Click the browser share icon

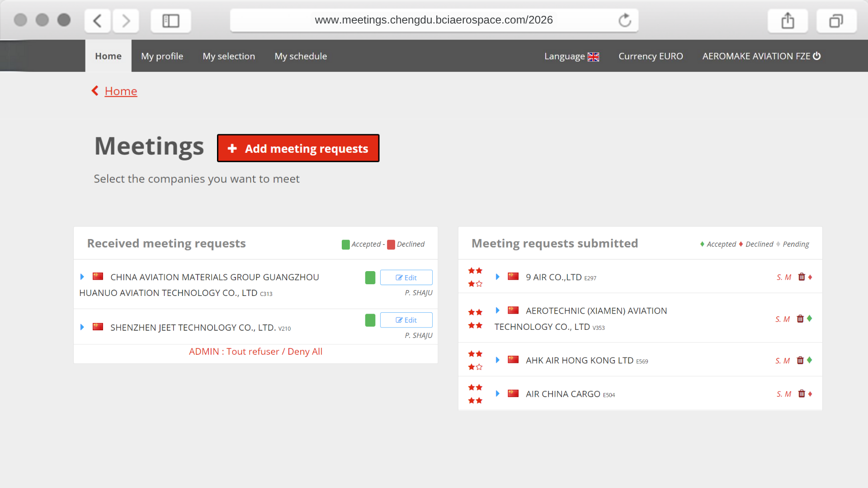click(788, 21)
